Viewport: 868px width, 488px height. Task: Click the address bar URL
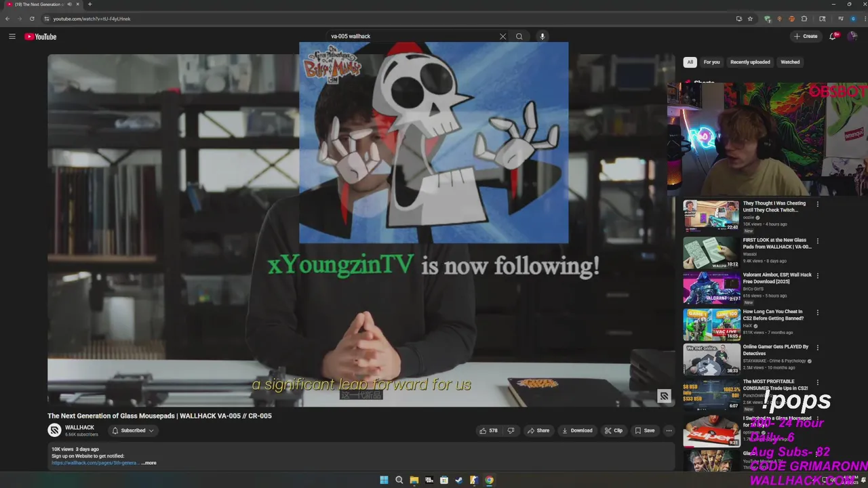pyautogui.click(x=92, y=19)
